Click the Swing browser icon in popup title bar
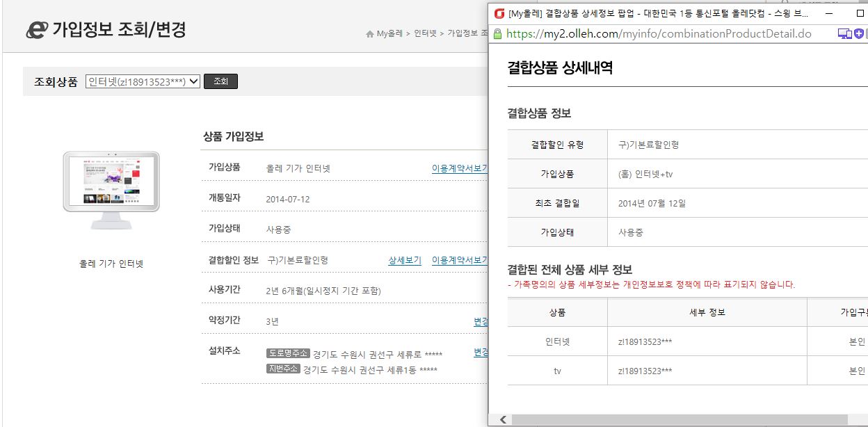This screenshot has width=868, height=427. 499,13
